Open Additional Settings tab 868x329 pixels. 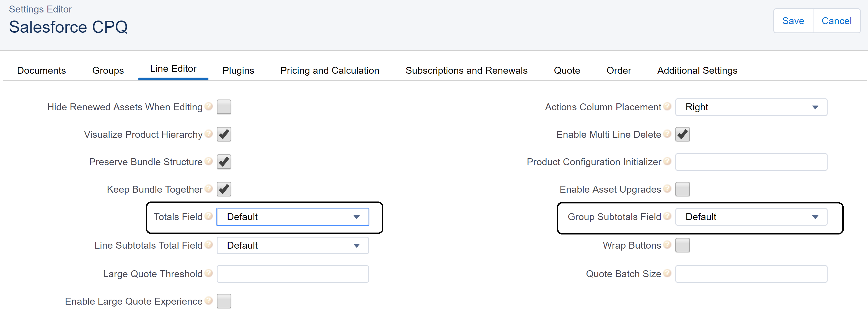pyautogui.click(x=697, y=70)
